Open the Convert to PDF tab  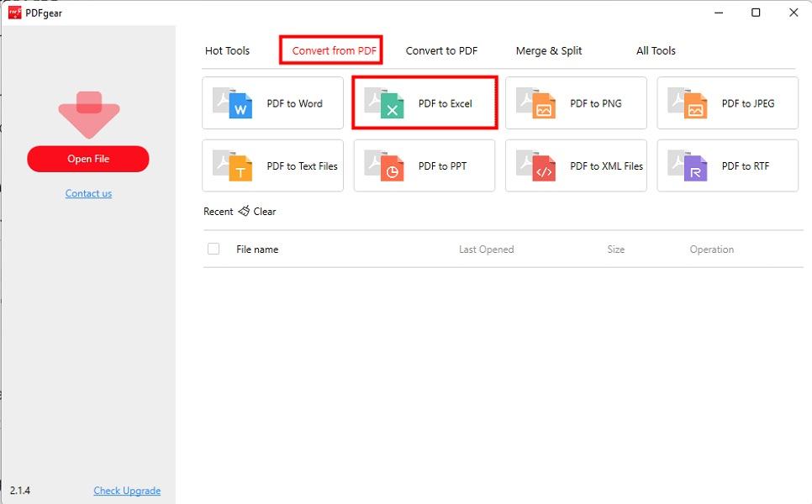[x=441, y=50]
